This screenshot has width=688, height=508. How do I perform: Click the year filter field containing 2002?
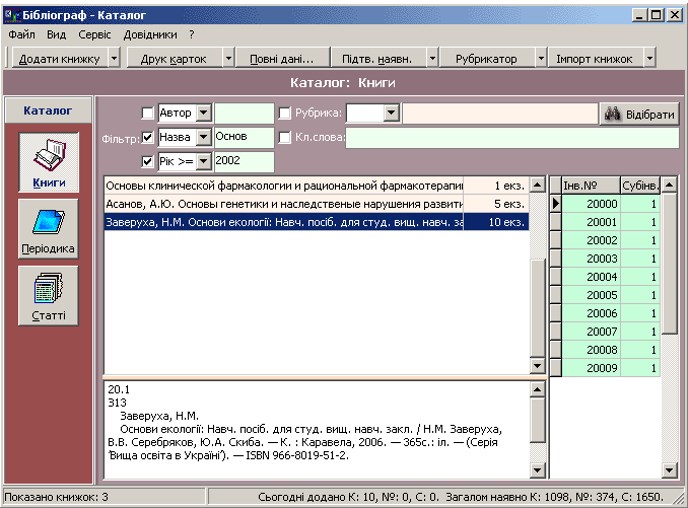[x=243, y=161]
